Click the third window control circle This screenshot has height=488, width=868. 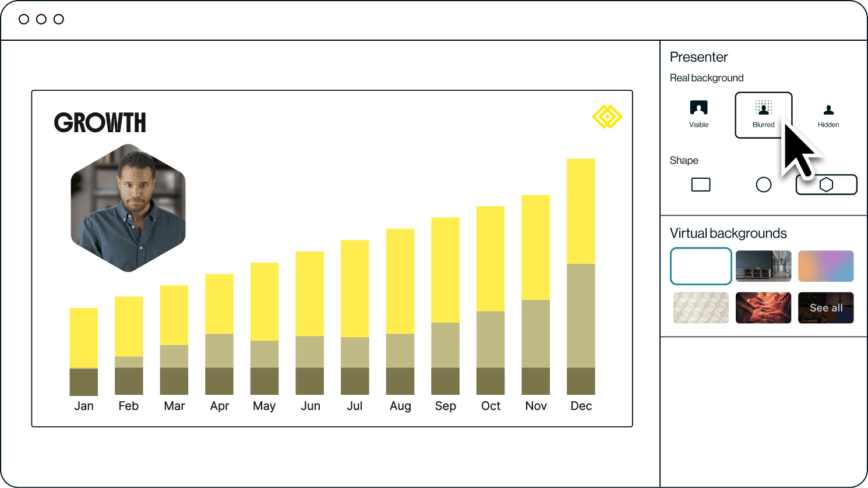tap(59, 19)
